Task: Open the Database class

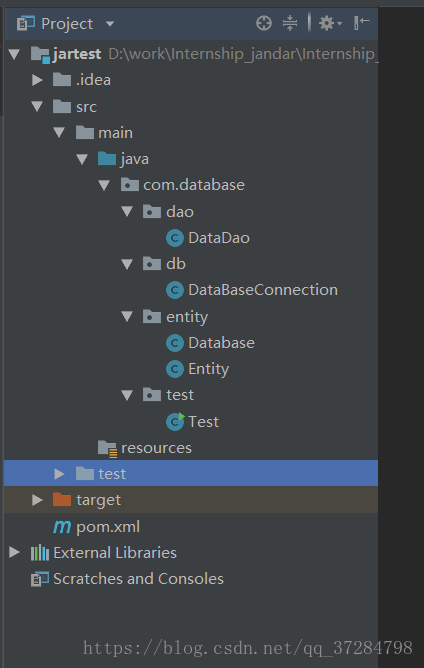Action: pos(222,343)
